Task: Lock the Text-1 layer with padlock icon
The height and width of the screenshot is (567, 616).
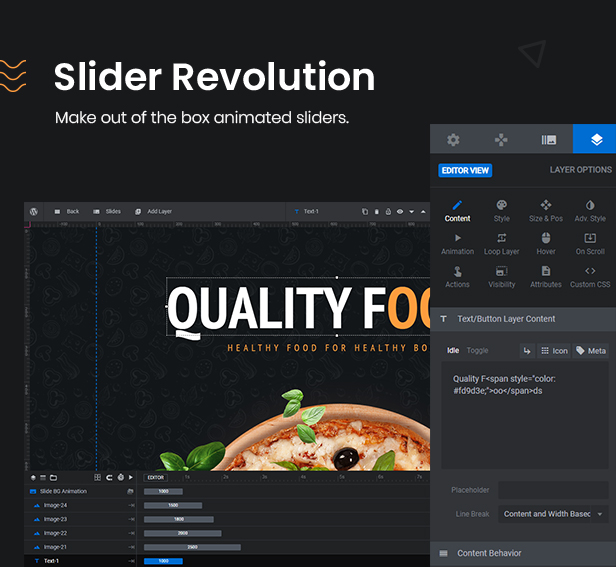Action: coord(388,212)
